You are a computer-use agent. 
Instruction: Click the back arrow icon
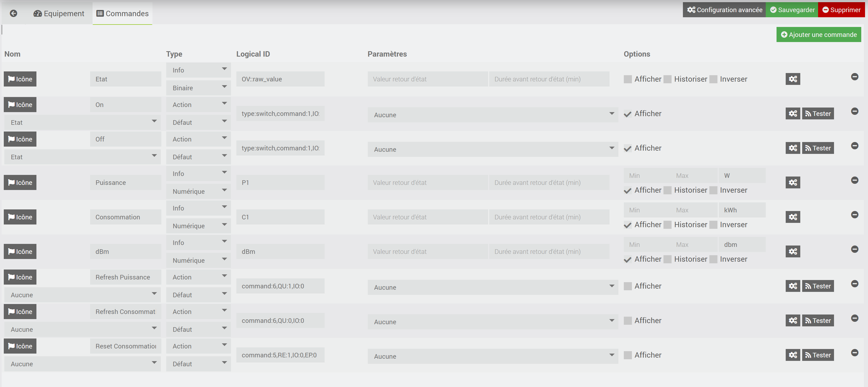13,13
